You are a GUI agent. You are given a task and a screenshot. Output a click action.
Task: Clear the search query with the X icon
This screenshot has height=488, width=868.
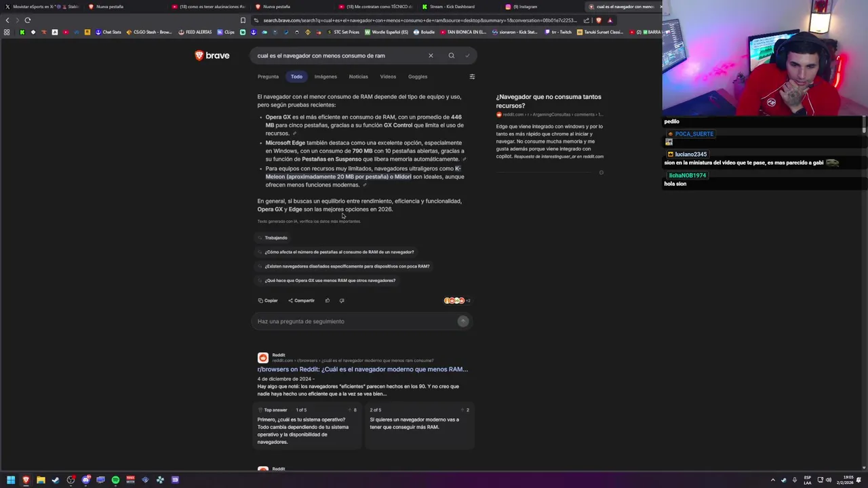tap(431, 56)
